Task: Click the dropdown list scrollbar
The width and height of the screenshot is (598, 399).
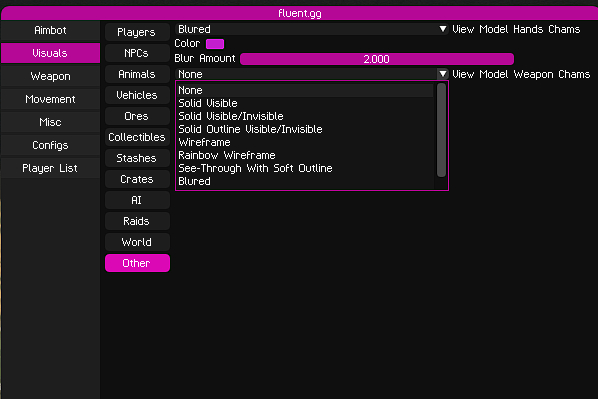Action: click(441, 130)
